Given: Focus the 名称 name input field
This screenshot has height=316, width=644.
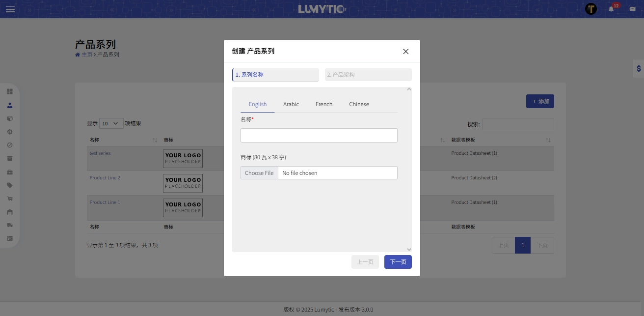Looking at the screenshot, I should [319, 136].
